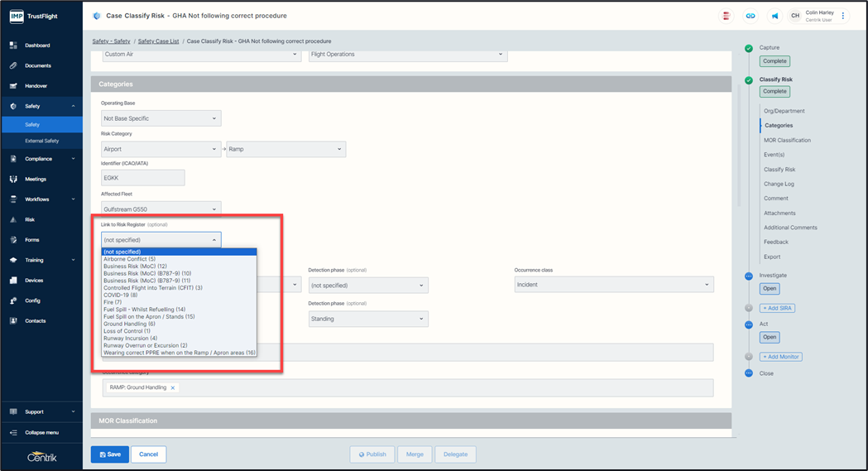The image size is (868, 471).
Task: Select Fire (7) from risk register list
Action: pos(113,302)
